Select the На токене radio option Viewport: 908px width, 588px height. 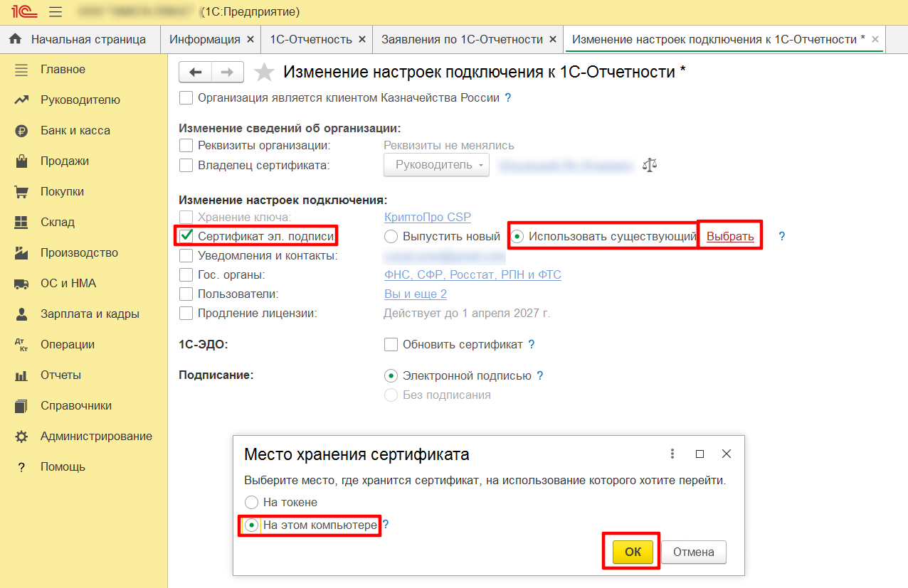pos(250,502)
